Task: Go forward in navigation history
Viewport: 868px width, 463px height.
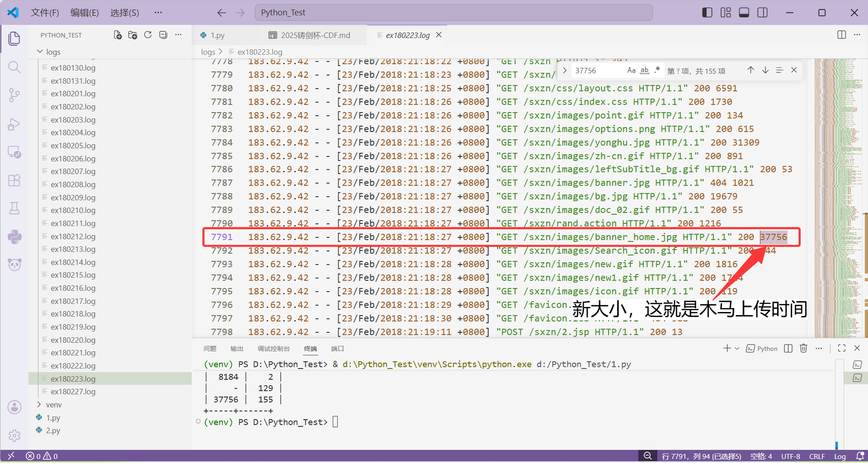Action: point(241,13)
